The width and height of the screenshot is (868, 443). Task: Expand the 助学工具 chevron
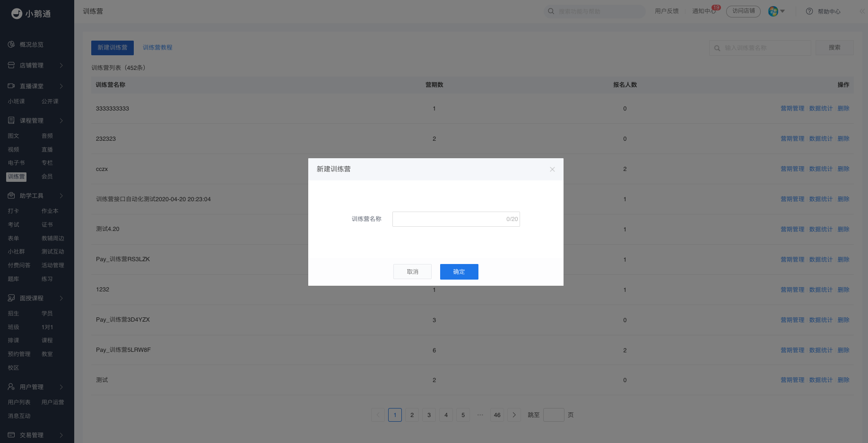[61, 196]
